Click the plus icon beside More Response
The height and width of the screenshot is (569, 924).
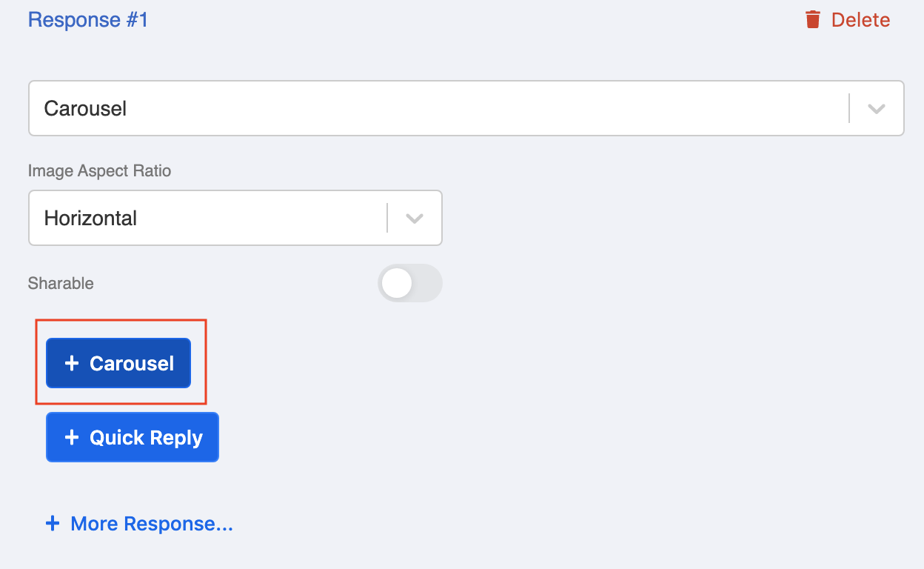(53, 524)
